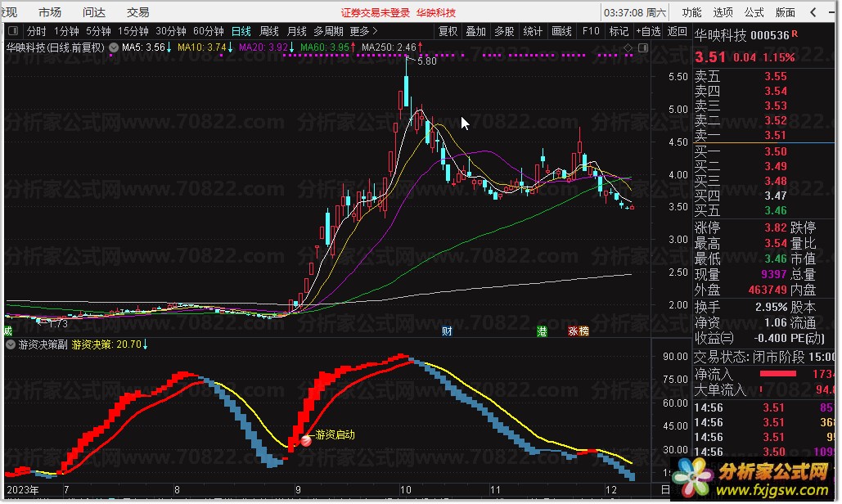Open the main chart indicator dropdown circle
842x504 pixels.
[113, 47]
